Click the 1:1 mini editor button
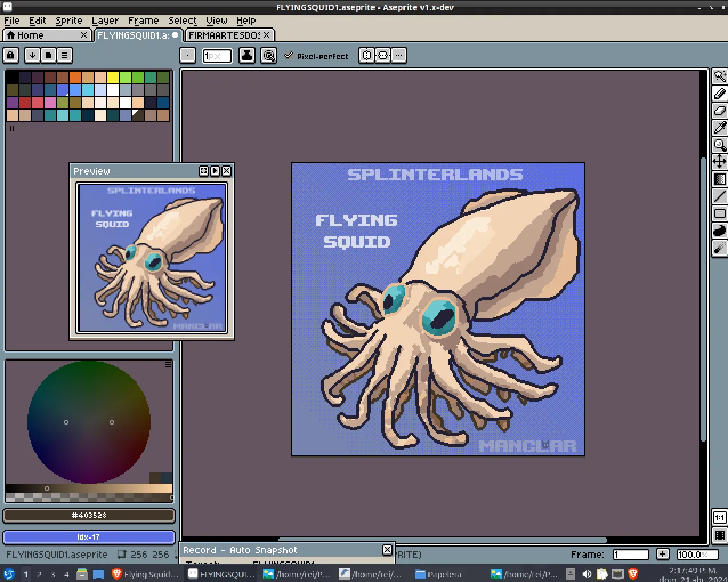 pos(720,518)
